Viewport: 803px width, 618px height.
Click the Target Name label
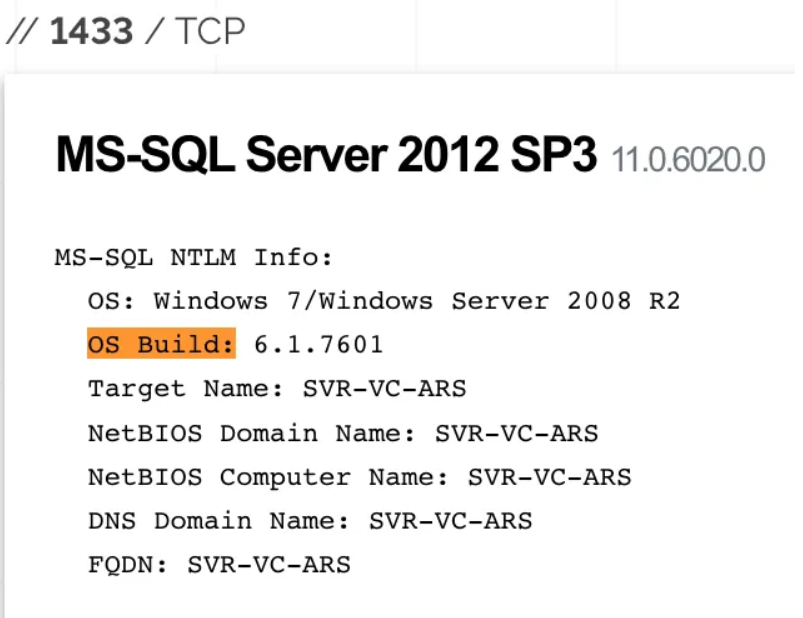[185, 389]
